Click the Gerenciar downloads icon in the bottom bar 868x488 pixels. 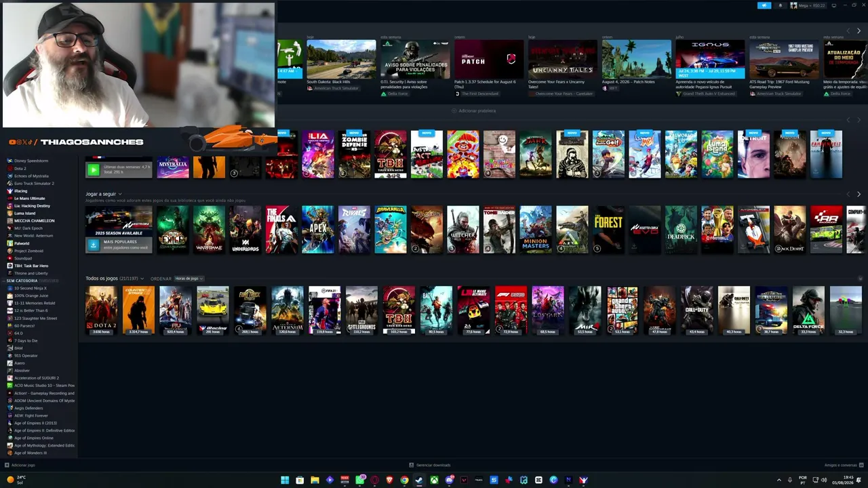pyautogui.click(x=412, y=465)
